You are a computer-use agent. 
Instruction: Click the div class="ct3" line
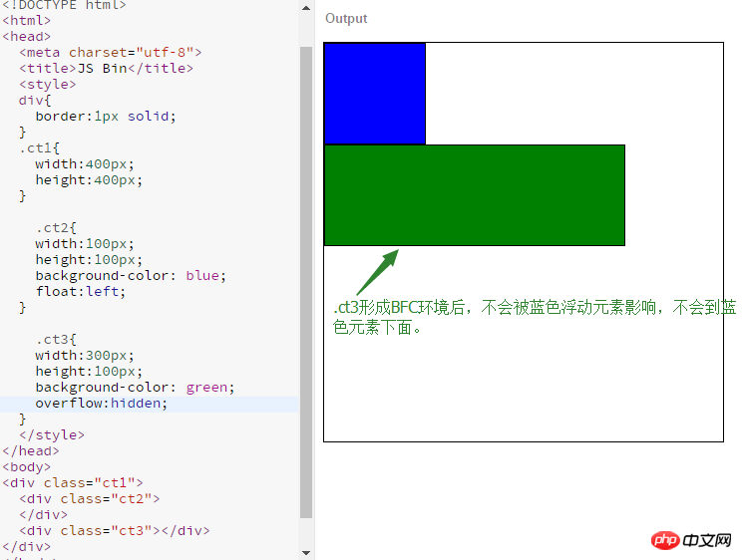[115, 531]
